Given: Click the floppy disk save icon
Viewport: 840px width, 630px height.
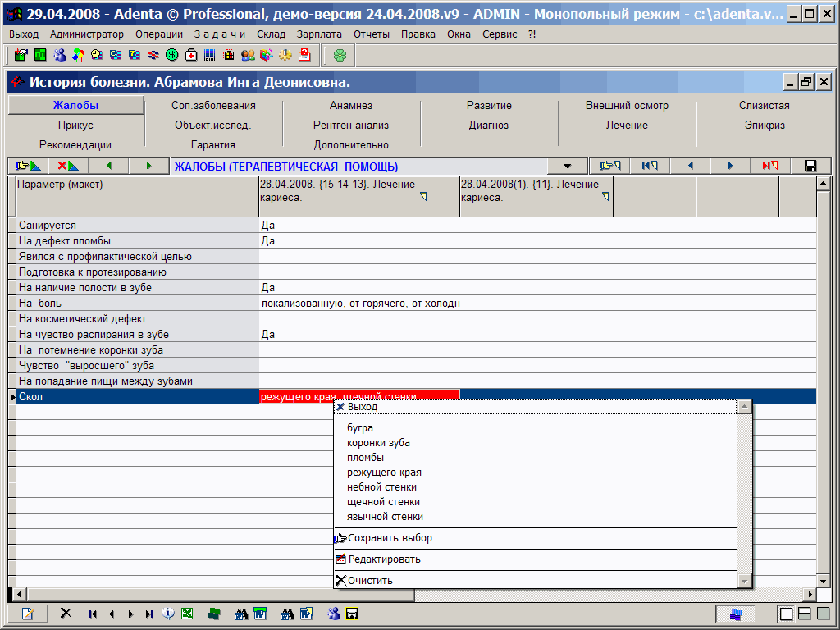Looking at the screenshot, I should click(810, 166).
